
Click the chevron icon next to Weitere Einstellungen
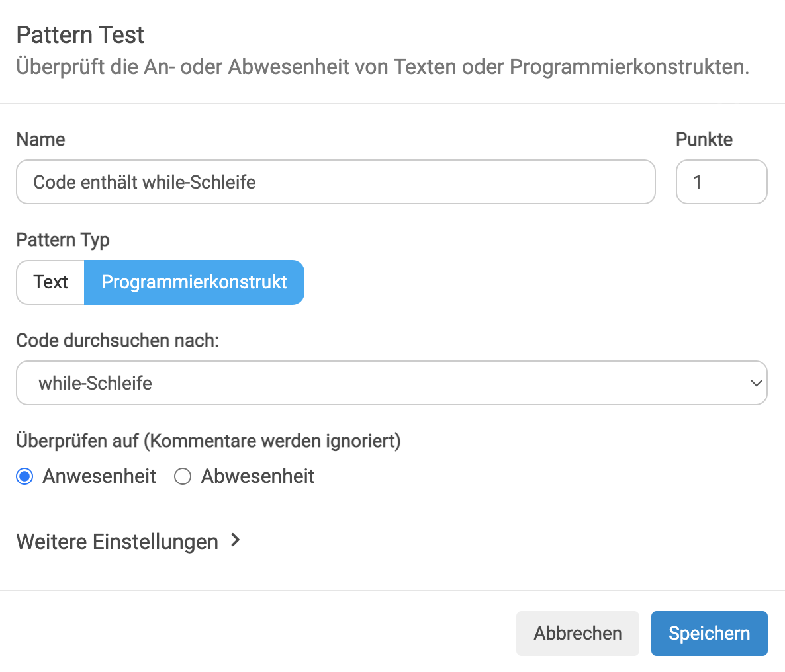click(235, 540)
